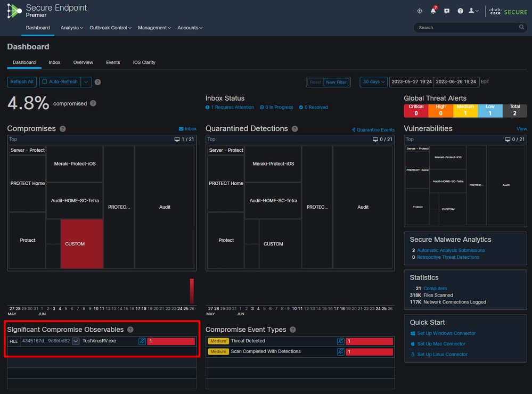Open the 30 days time range dropdown

click(x=373, y=82)
